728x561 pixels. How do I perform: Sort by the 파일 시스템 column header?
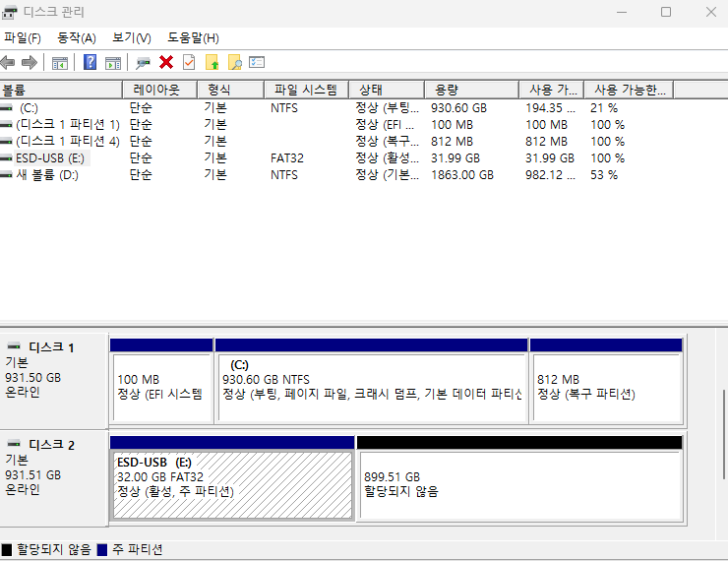[x=306, y=90]
